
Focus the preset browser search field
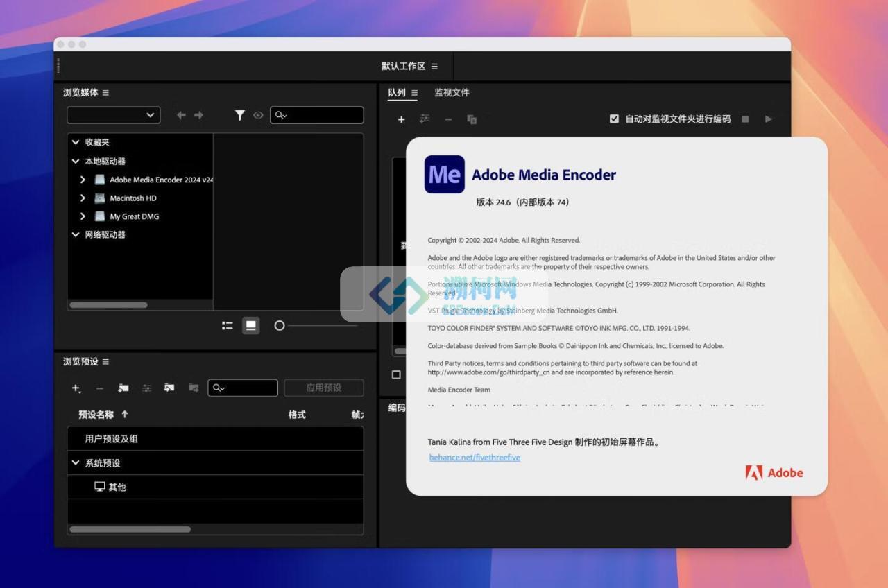coord(243,388)
